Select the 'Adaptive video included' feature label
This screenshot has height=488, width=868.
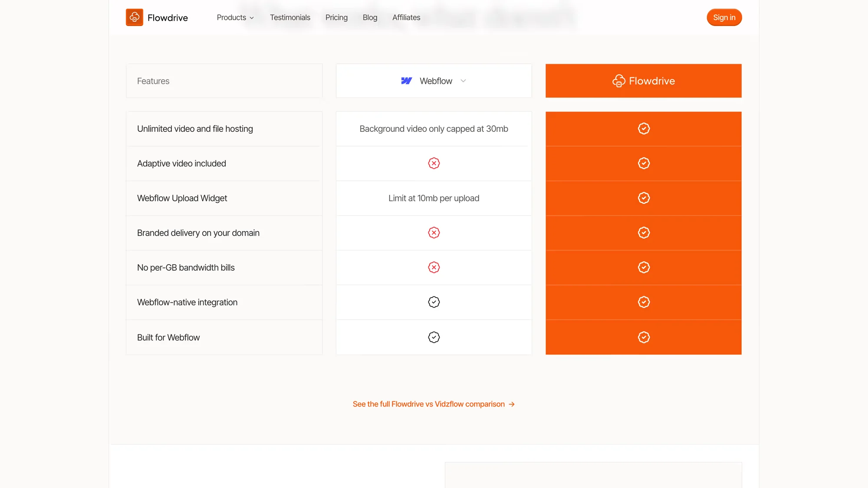pos(181,164)
